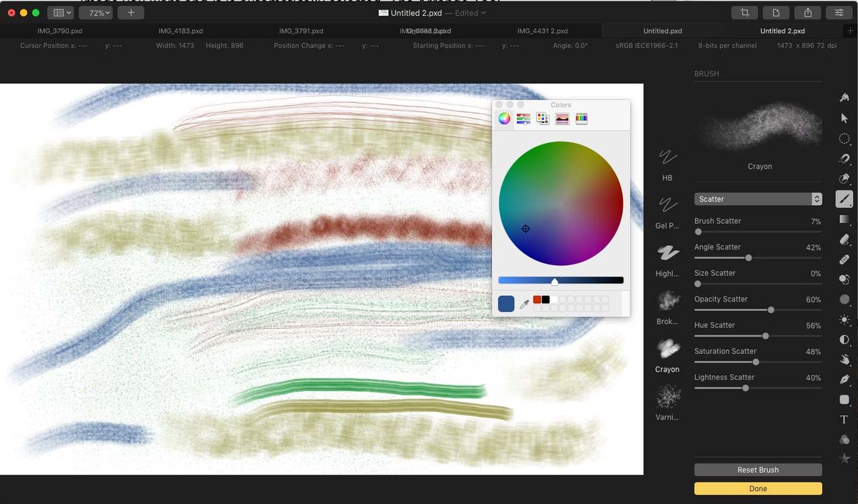The height and width of the screenshot is (504, 858).
Task: Switch to the Arrange arrow tool
Action: pyautogui.click(x=844, y=117)
